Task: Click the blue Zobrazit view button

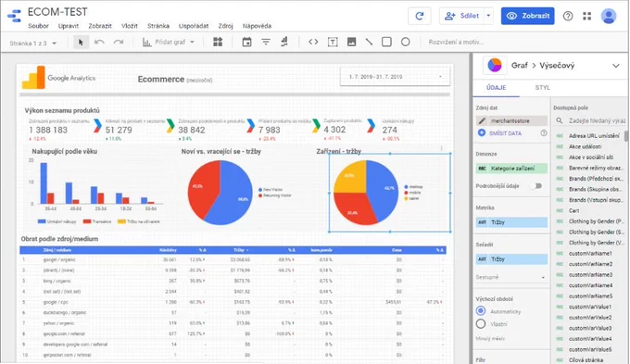Action: 527,16
